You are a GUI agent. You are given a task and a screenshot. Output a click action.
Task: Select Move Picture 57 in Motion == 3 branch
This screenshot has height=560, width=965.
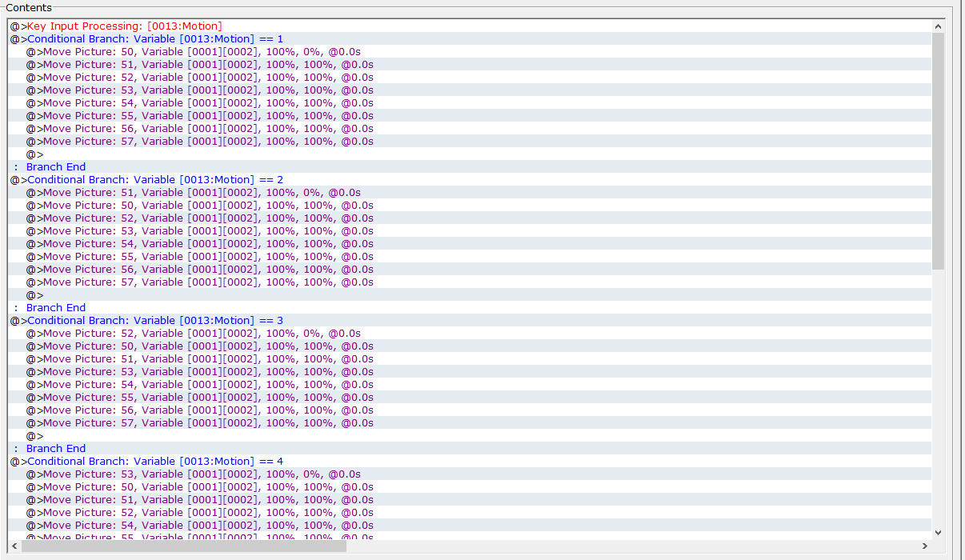point(470,423)
